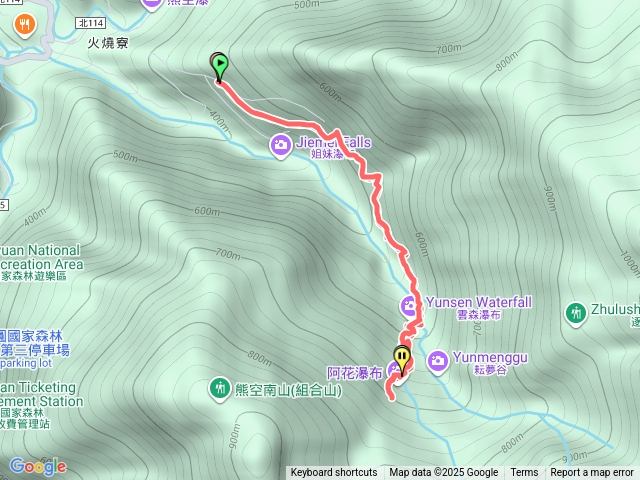Click the 北114 road badge
640x480 pixels.
tap(91, 23)
